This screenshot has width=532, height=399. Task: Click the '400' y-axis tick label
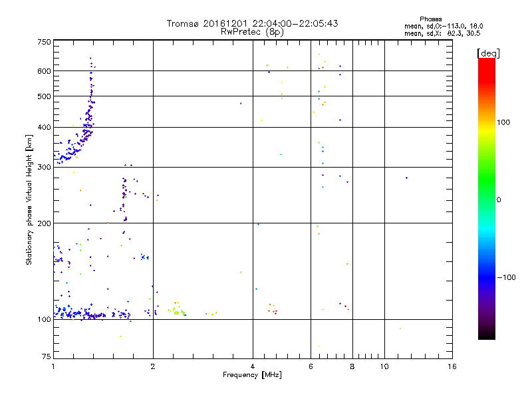pos(44,128)
